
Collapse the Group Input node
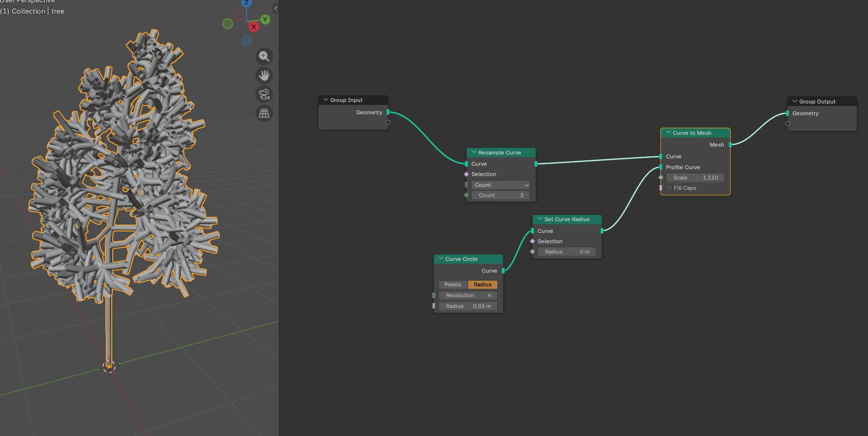pos(325,100)
